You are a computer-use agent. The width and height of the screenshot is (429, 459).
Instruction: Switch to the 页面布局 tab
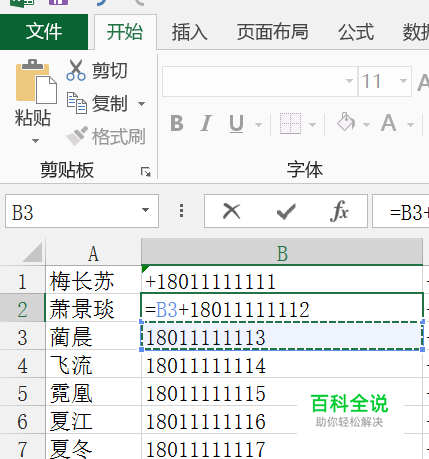pos(273,32)
